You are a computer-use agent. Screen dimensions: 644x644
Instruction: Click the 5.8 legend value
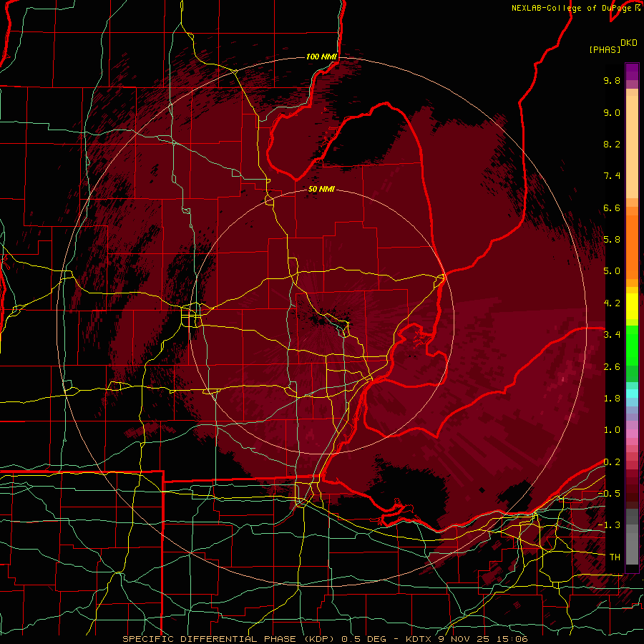tap(612, 240)
